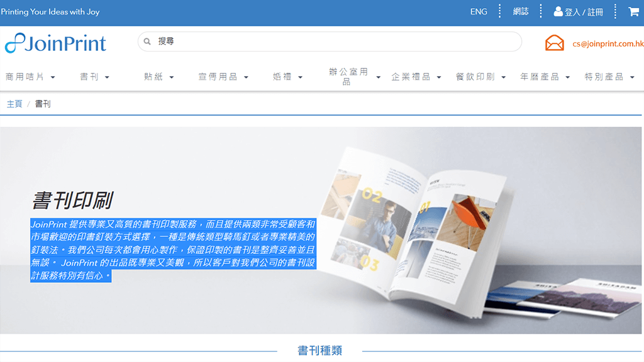Switch language to ENG
Image resolution: width=644 pixels, height=362 pixels.
[479, 11]
